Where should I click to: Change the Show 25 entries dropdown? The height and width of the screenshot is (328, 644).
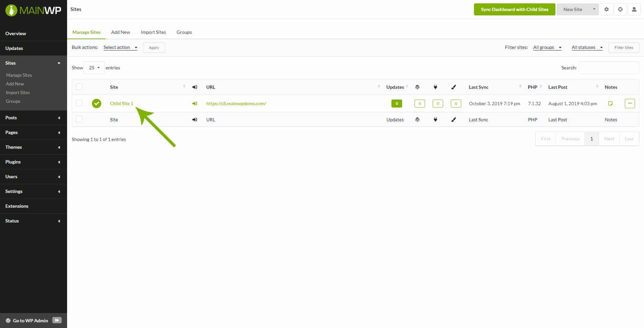94,68
